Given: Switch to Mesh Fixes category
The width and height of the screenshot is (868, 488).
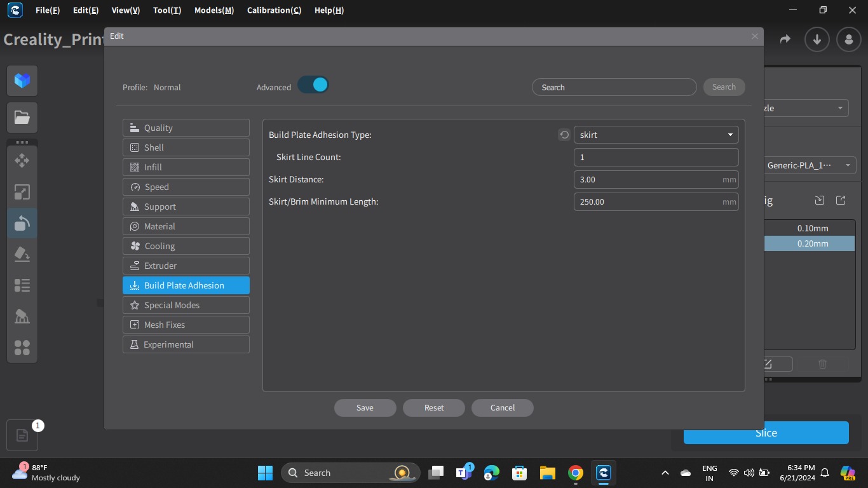Looking at the screenshot, I should [186, 325].
